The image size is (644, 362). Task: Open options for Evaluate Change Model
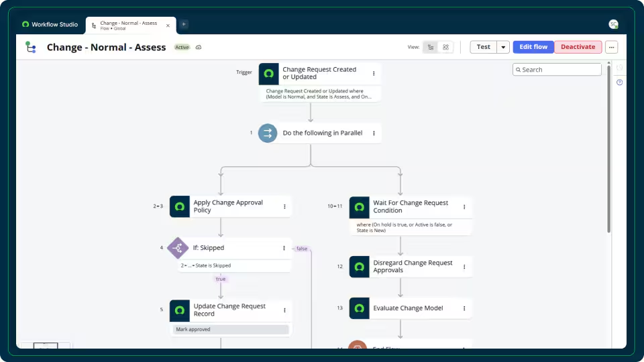click(x=464, y=308)
